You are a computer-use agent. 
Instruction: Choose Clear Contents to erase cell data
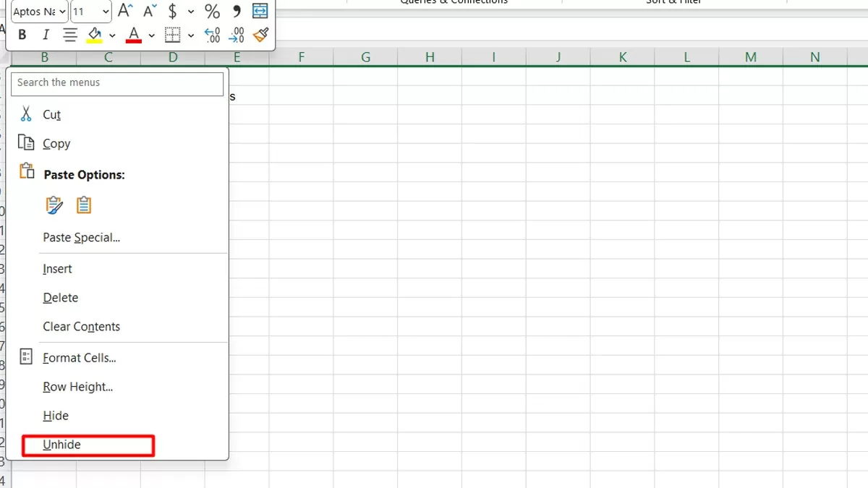pos(81,326)
